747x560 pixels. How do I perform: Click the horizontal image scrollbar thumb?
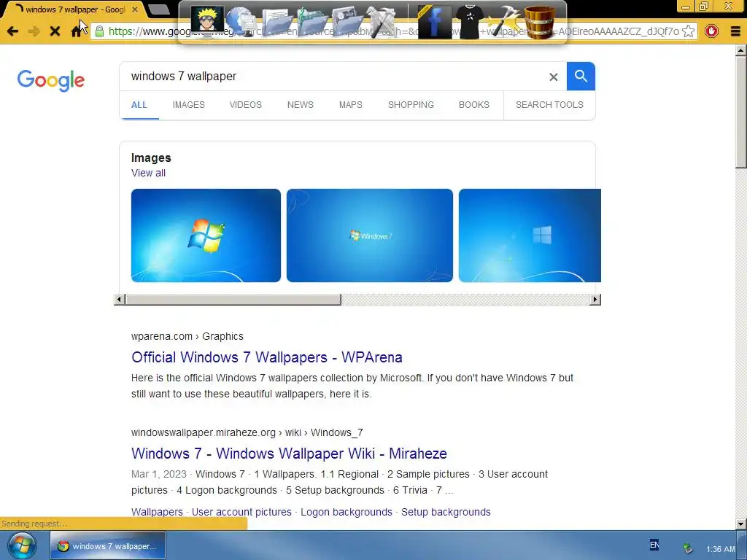(233, 300)
